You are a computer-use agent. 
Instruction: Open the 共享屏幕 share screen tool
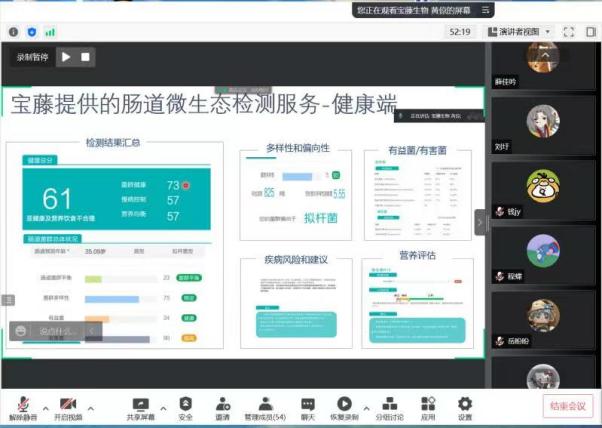tap(141, 403)
